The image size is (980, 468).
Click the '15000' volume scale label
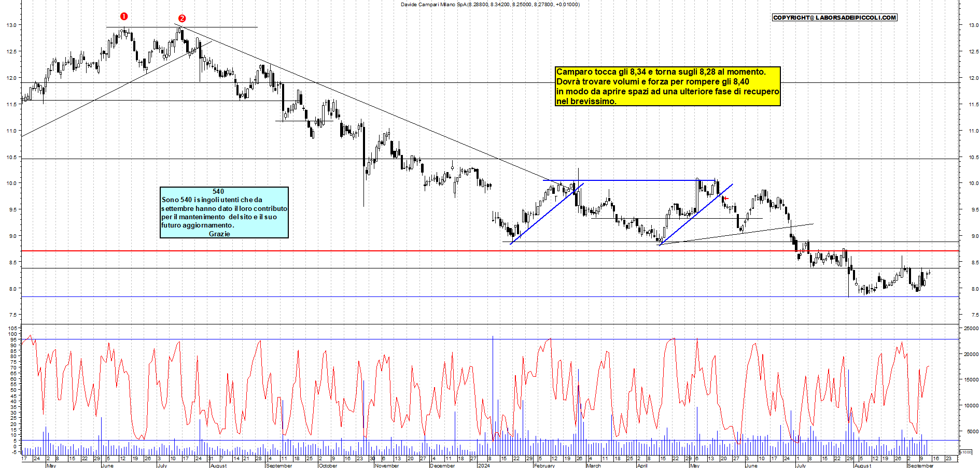point(971,380)
